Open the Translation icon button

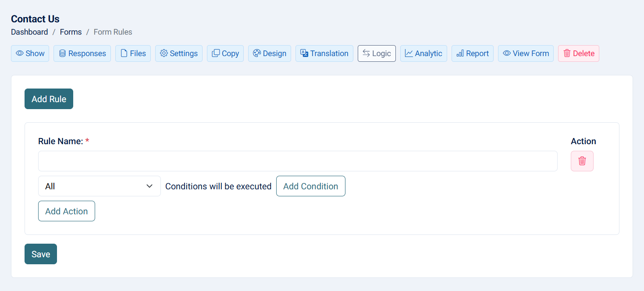pyautogui.click(x=324, y=53)
